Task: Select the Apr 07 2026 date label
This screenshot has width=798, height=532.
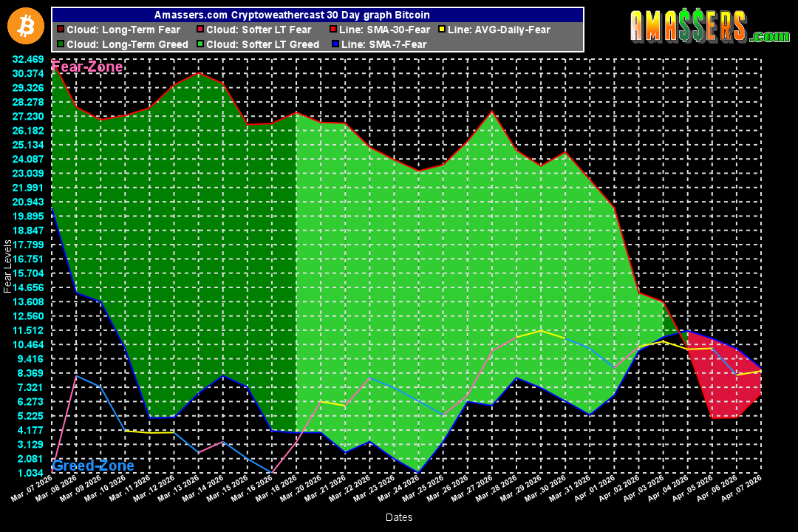Action: click(741, 490)
